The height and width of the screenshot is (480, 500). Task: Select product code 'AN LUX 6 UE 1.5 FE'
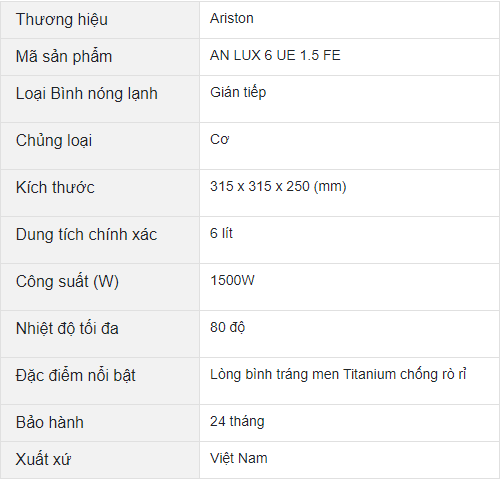[x=275, y=55]
